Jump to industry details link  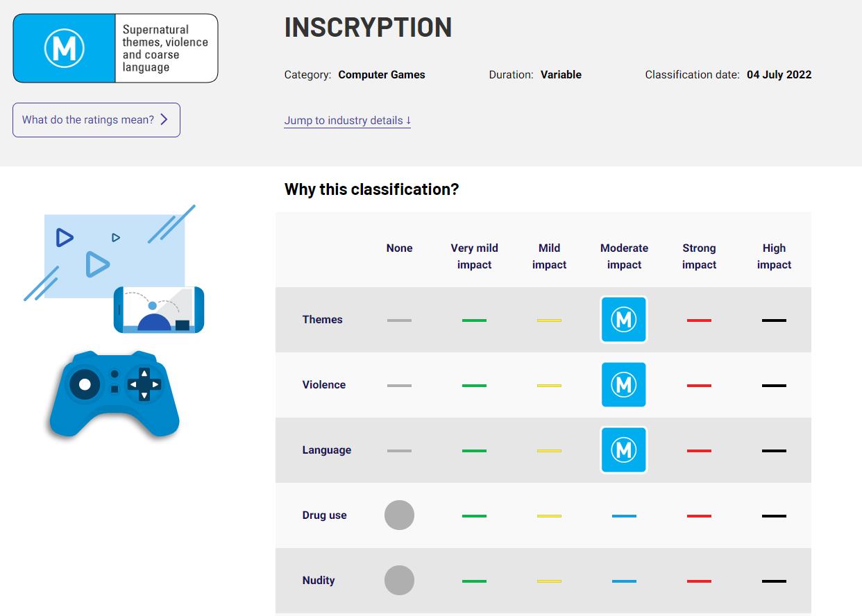click(347, 121)
